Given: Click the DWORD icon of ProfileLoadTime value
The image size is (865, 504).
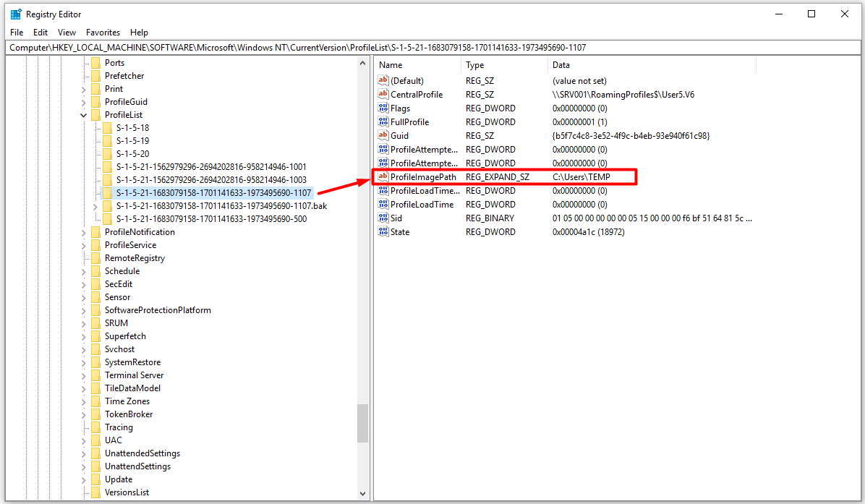Looking at the screenshot, I should coord(383,204).
